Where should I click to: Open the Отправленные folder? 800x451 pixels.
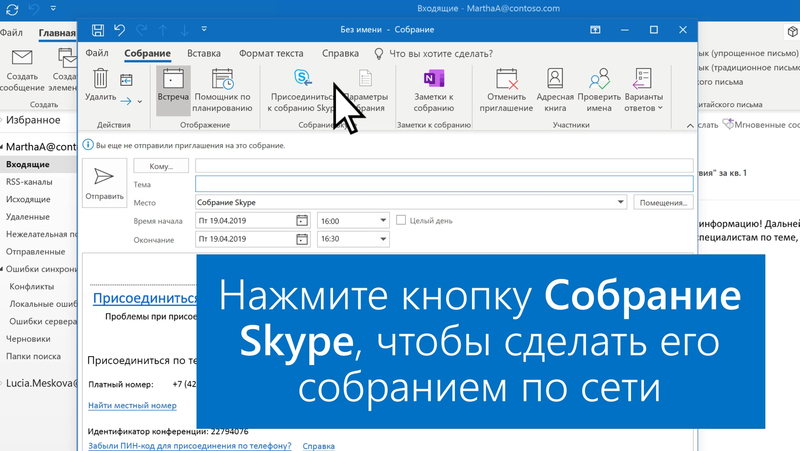(35, 252)
